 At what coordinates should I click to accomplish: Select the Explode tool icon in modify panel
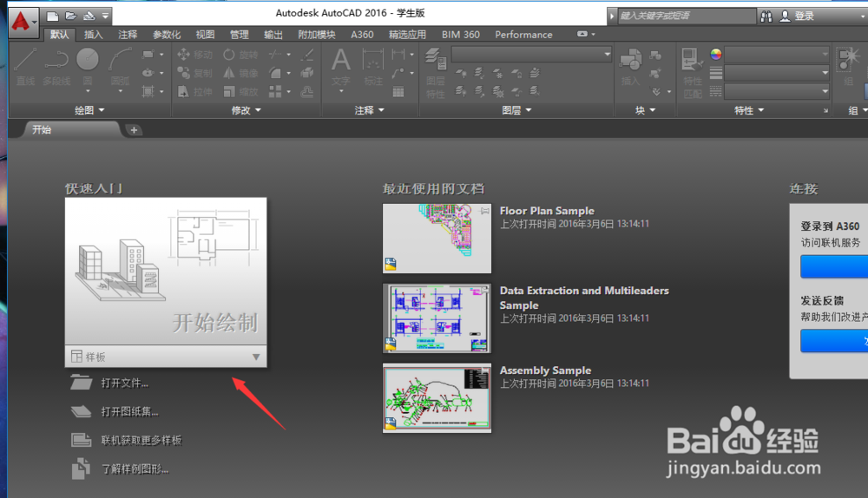point(306,73)
